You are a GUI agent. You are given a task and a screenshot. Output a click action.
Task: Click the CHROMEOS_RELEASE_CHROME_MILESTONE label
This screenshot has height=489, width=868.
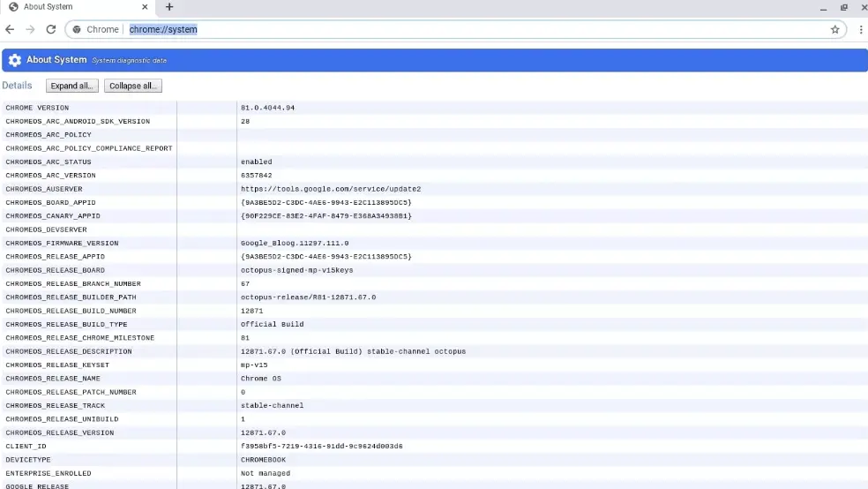pyautogui.click(x=79, y=338)
